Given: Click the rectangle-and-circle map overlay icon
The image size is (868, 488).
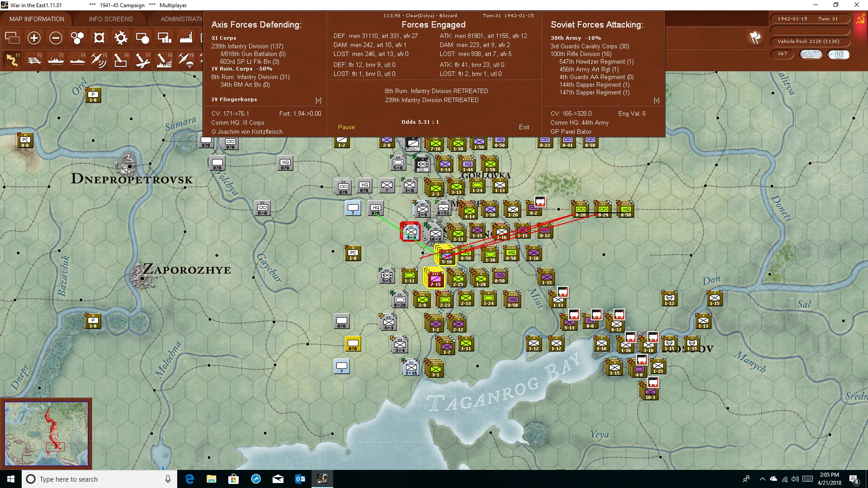Looking at the screenshot, I should pos(142,38).
